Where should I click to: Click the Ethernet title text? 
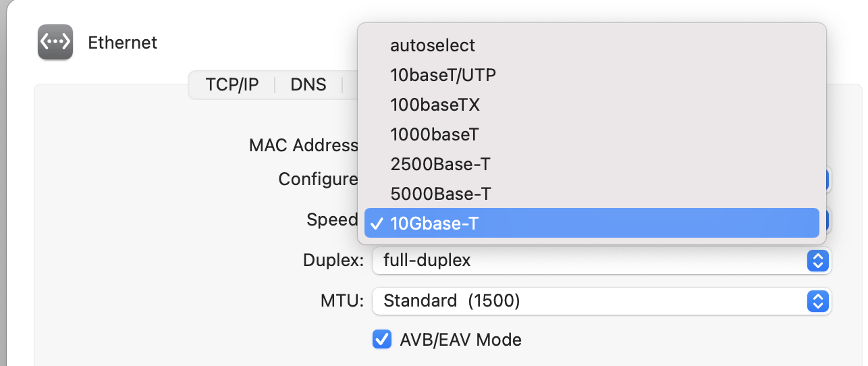pyautogui.click(x=123, y=43)
